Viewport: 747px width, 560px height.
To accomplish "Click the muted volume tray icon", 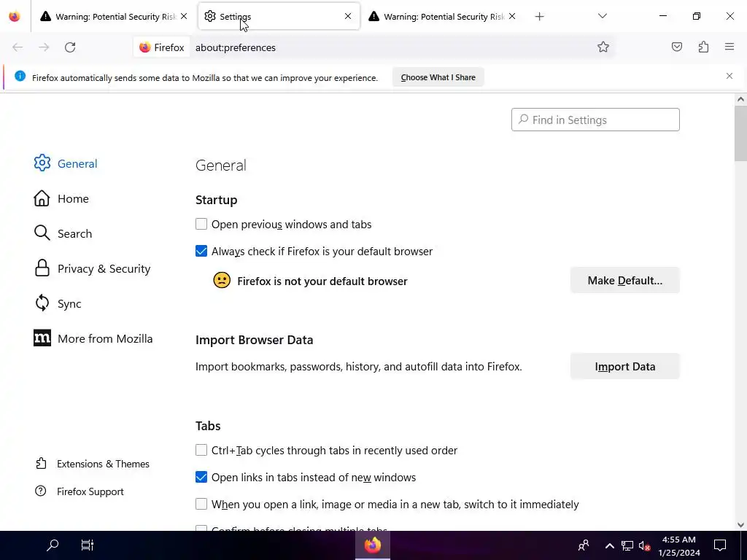I will click(644, 545).
